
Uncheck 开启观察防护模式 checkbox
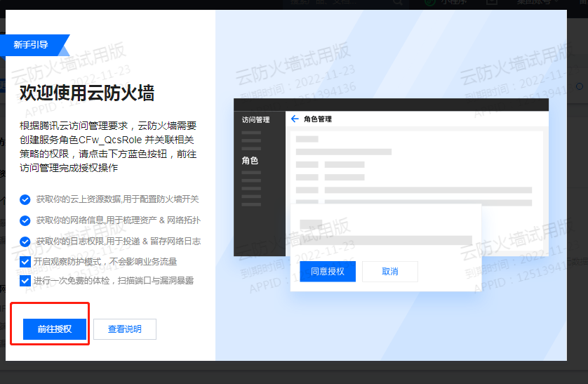click(25, 262)
